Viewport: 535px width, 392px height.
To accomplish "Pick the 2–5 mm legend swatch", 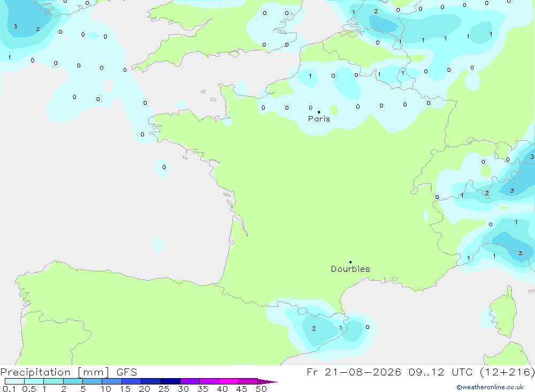I will [x=73, y=381].
